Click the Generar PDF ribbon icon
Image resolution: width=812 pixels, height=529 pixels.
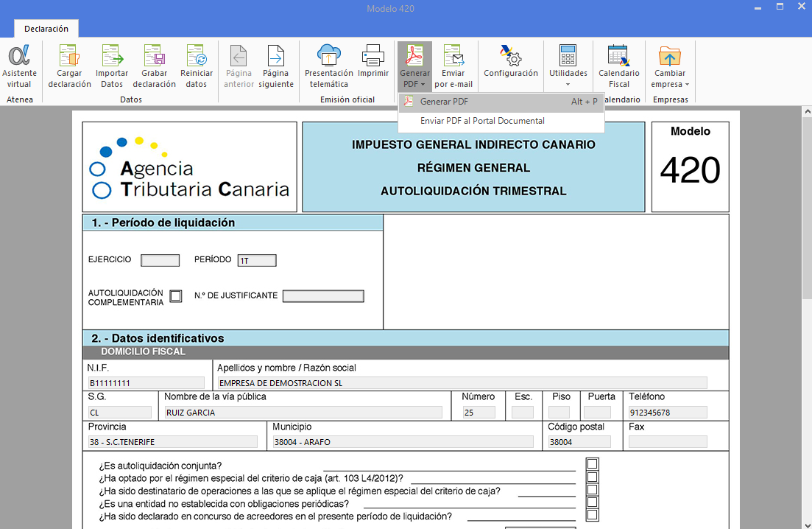pyautogui.click(x=414, y=56)
